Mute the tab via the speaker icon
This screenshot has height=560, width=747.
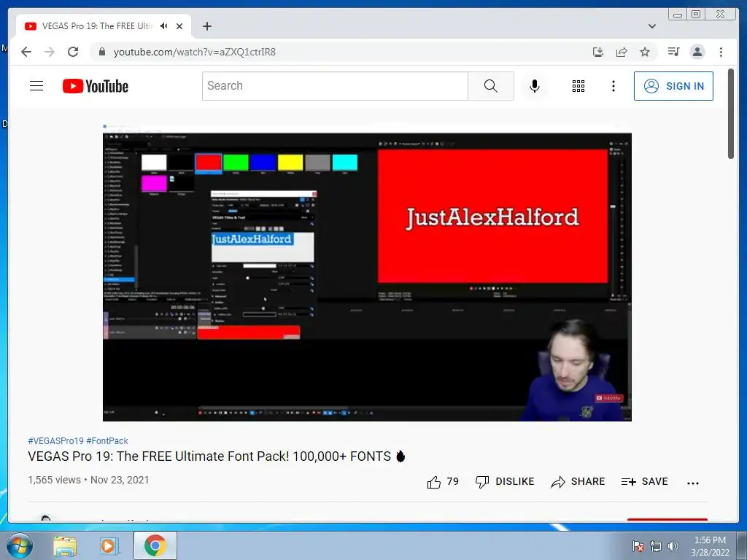point(164,26)
